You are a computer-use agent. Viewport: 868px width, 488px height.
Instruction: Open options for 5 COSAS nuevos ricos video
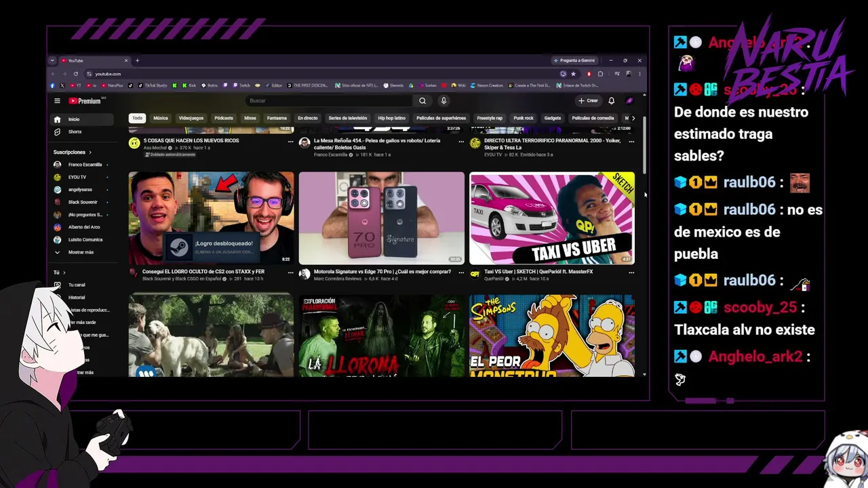pyautogui.click(x=290, y=142)
